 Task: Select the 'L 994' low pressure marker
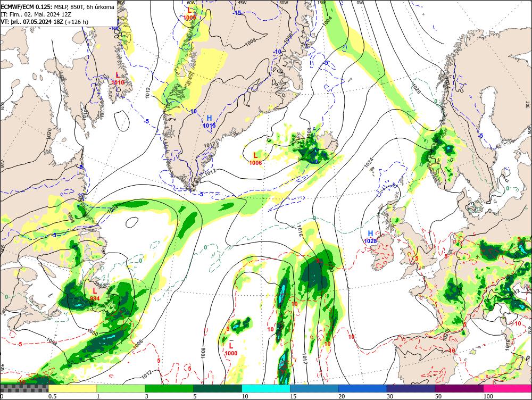pos(95,294)
